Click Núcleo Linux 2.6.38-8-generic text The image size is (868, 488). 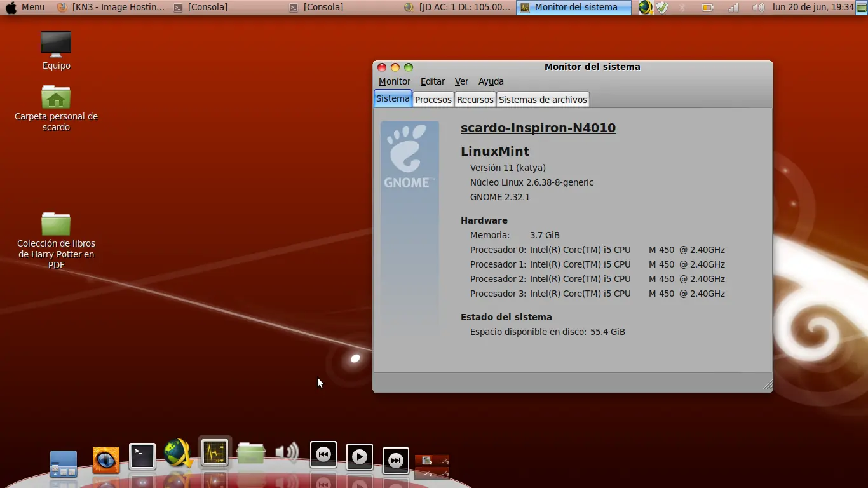click(x=532, y=182)
